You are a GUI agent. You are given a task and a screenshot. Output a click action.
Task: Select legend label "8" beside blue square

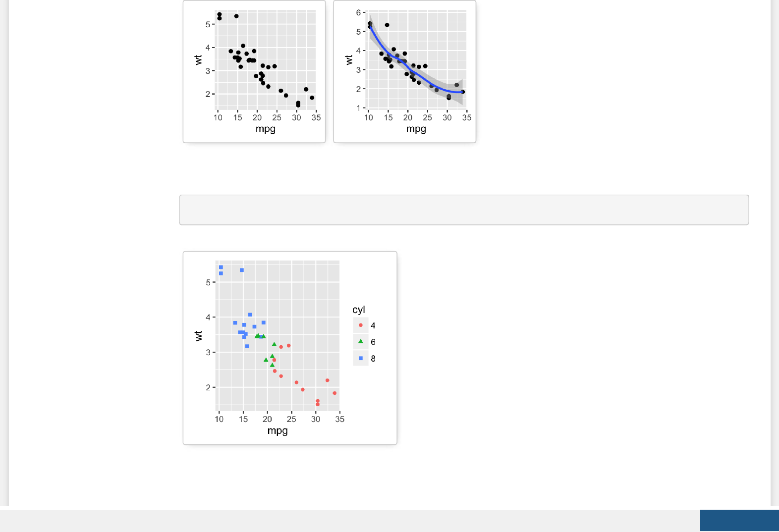click(x=373, y=358)
